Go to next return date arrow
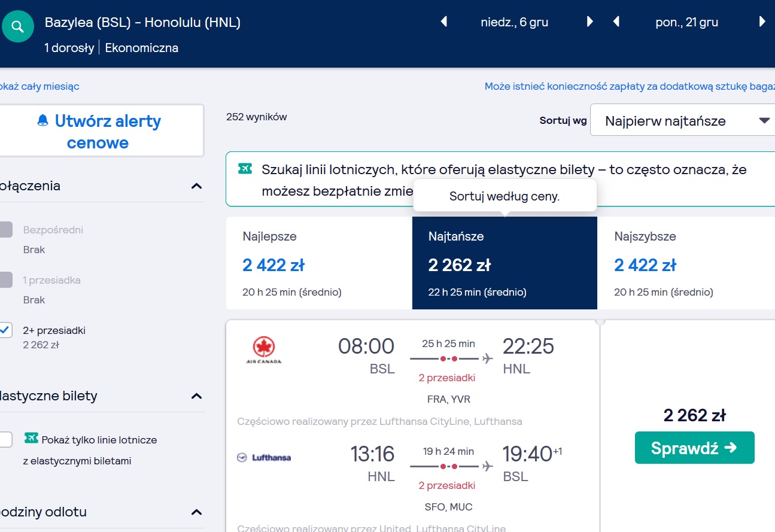The width and height of the screenshot is (775, 532). 762,22
